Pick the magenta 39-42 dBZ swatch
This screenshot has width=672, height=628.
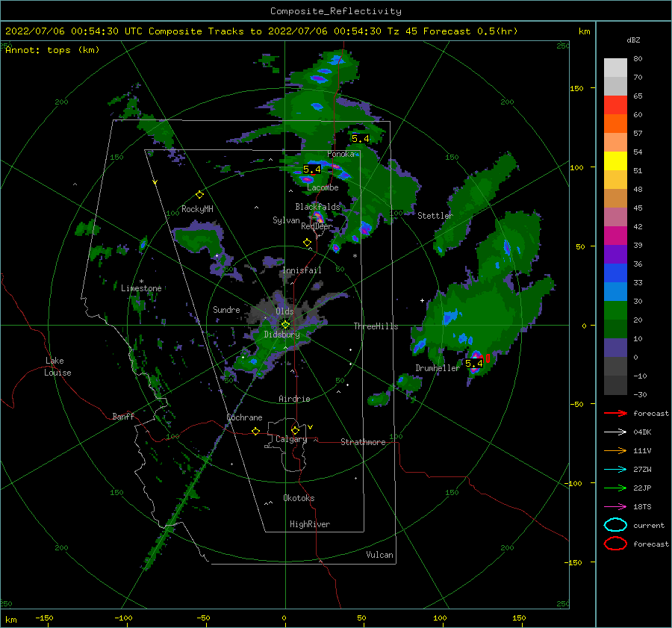coord(615,236)
